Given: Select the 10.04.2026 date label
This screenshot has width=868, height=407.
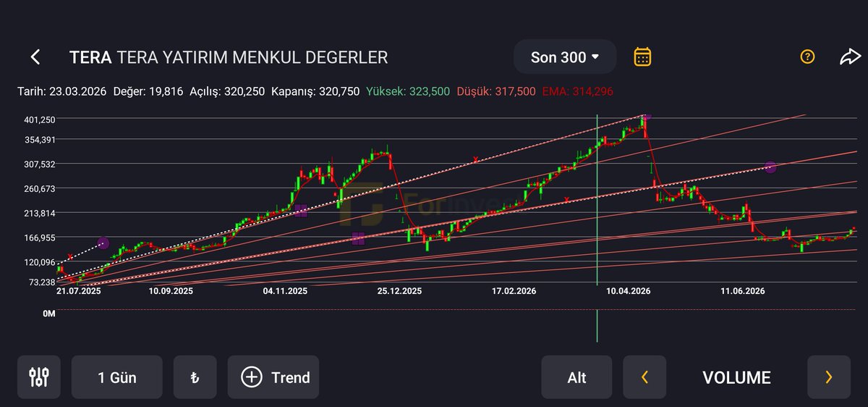Looking at the screenshot, I should click(x=629, y=290).
